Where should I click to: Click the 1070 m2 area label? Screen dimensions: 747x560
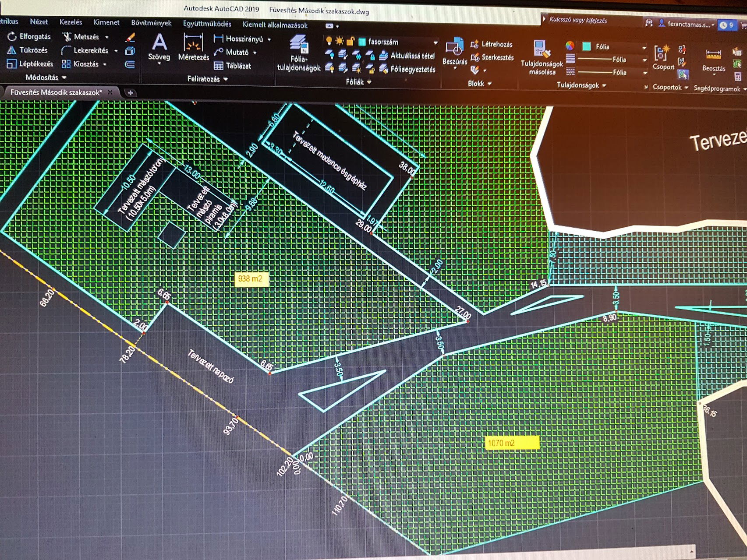[512, 443]
